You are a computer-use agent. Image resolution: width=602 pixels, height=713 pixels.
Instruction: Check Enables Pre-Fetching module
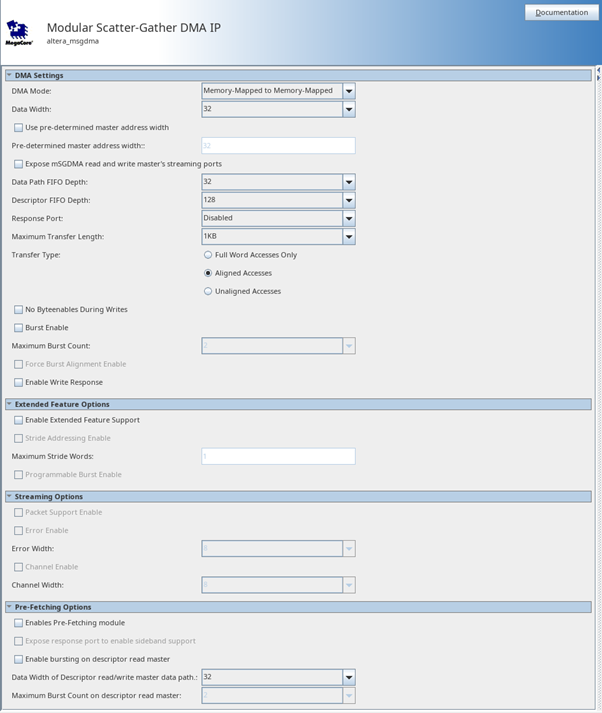click(x=18, y=623)
